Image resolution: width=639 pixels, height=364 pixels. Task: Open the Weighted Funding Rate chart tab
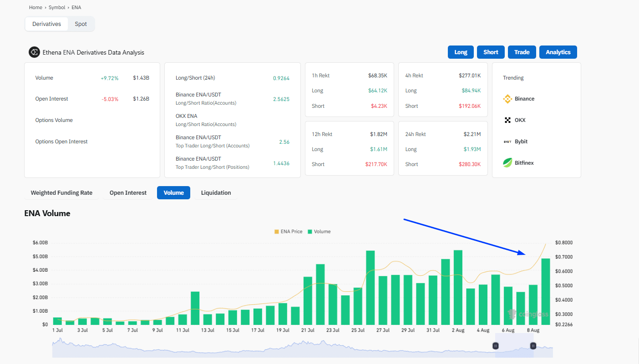point(61,193)
